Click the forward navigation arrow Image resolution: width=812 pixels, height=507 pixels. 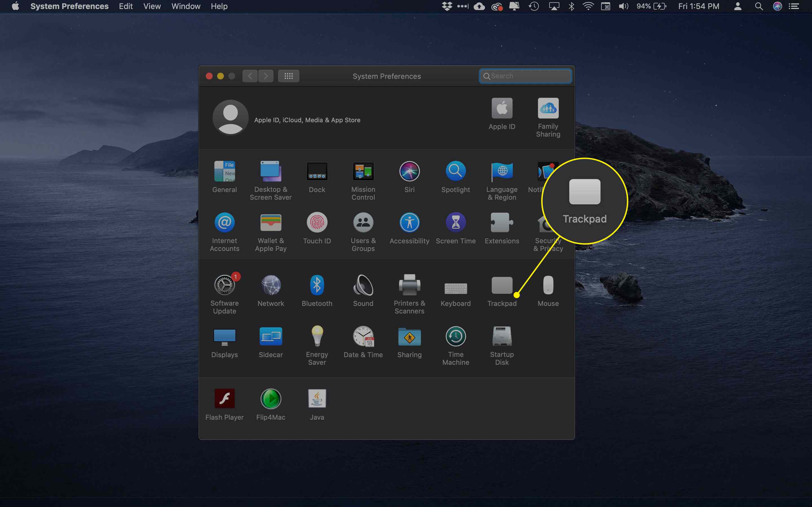[265, 76]
